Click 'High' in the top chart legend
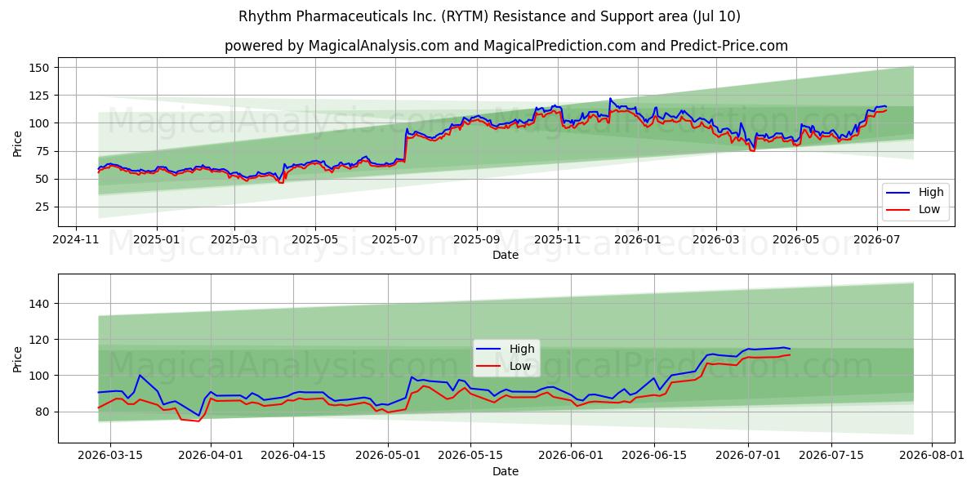Image resolution: width=980 pixels, height=490 pixels. point(930,193)
